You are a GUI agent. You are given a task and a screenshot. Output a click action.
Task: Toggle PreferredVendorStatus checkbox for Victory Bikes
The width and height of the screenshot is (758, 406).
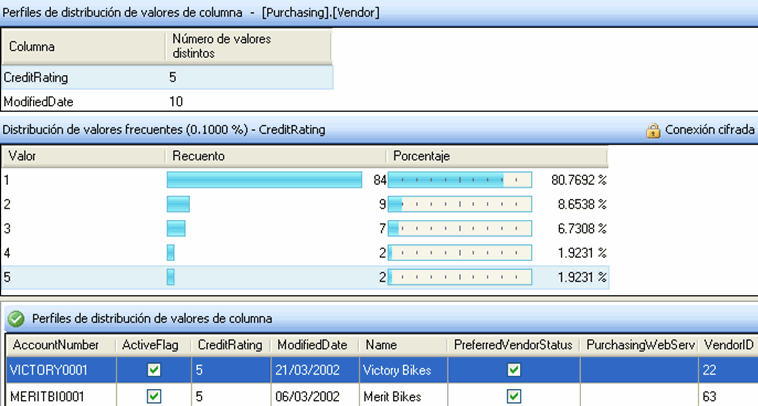[x=514, y=370]
